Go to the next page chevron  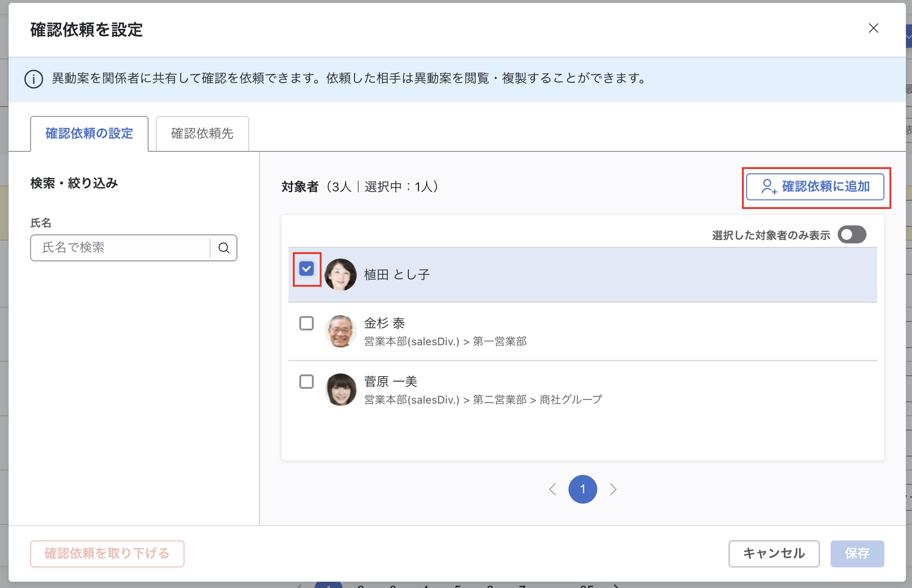pos(613,489)
